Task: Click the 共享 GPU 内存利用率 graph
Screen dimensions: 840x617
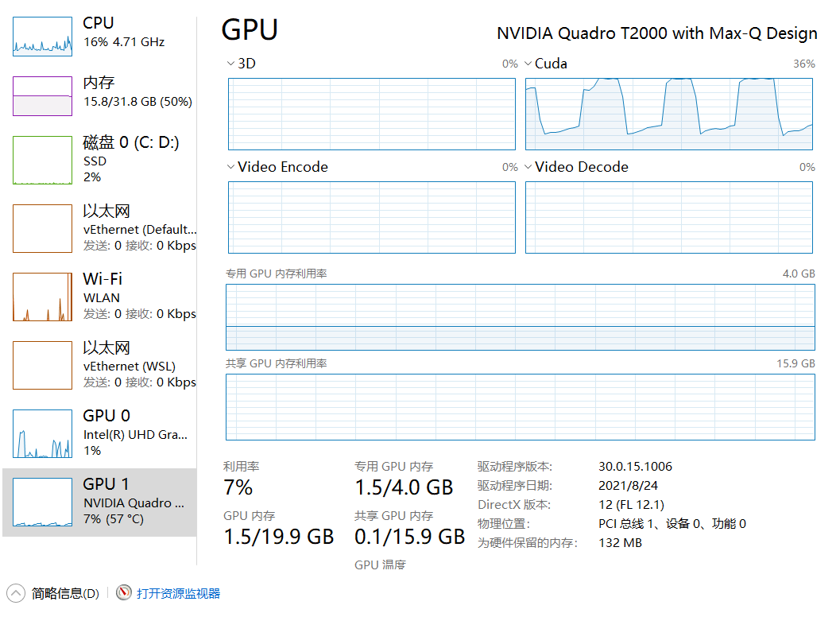Action: [521, 407]
